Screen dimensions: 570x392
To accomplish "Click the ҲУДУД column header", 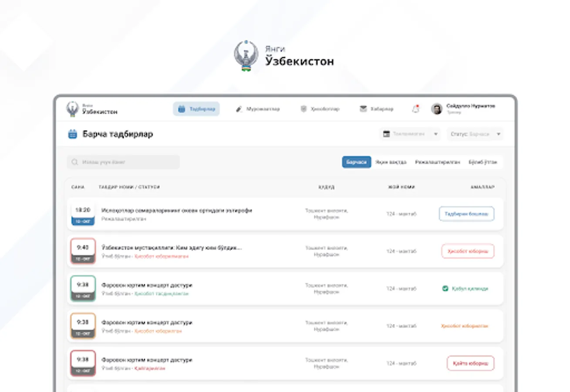I will [x=327, y=187].
